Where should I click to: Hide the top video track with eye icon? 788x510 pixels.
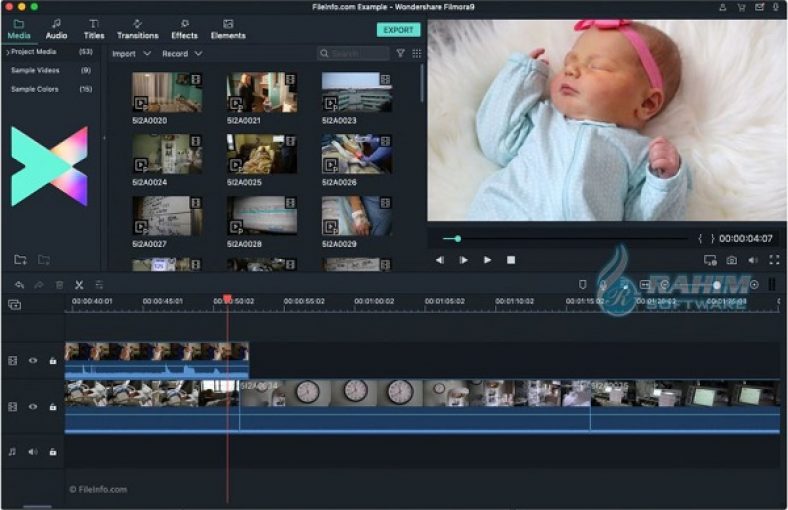pos(33,361)
